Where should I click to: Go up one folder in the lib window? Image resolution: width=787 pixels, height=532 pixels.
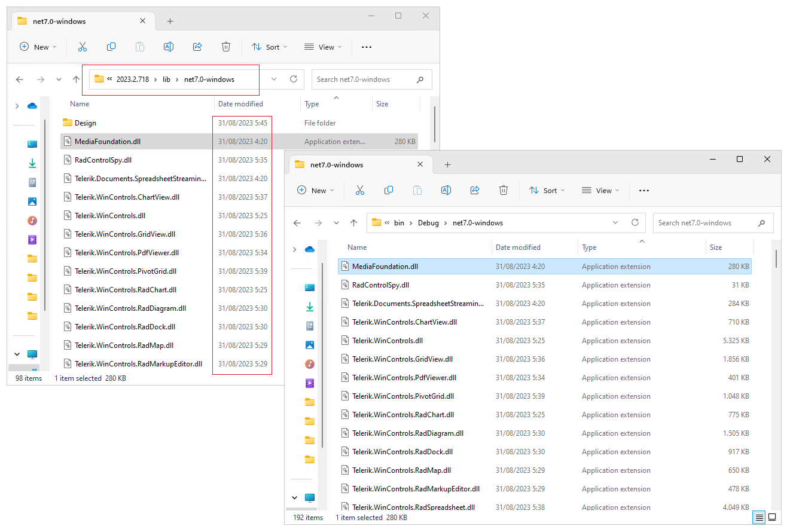point(76,80)
